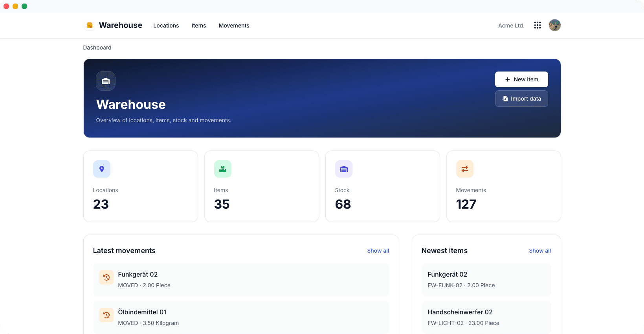Image resolution: width=644 pixels, height=334 pixels.
Task: Click history icon beside Funkgerät 02 movement
Action: 106,277
